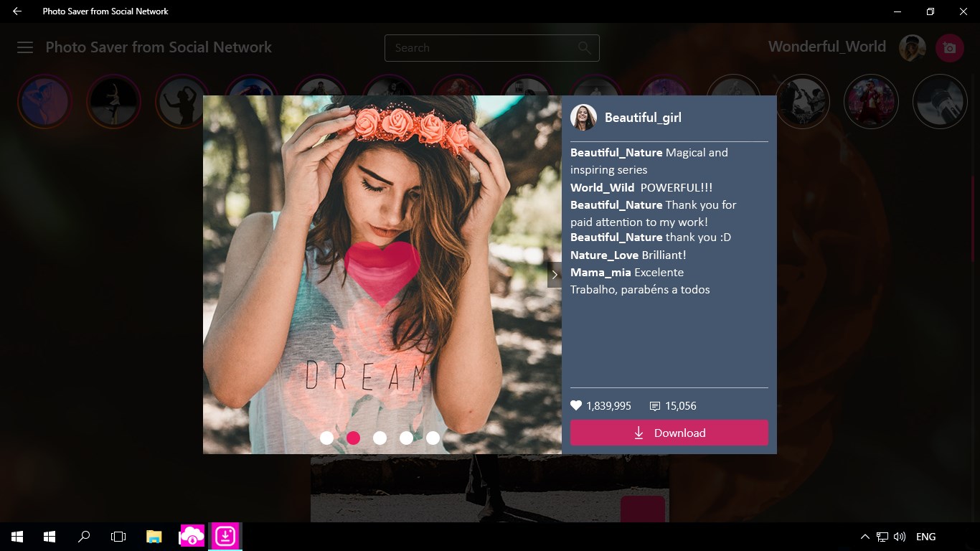Open World_Wild's profile from the comments
The width and height of the screenshot is (980, 551).
click(602, 187)
